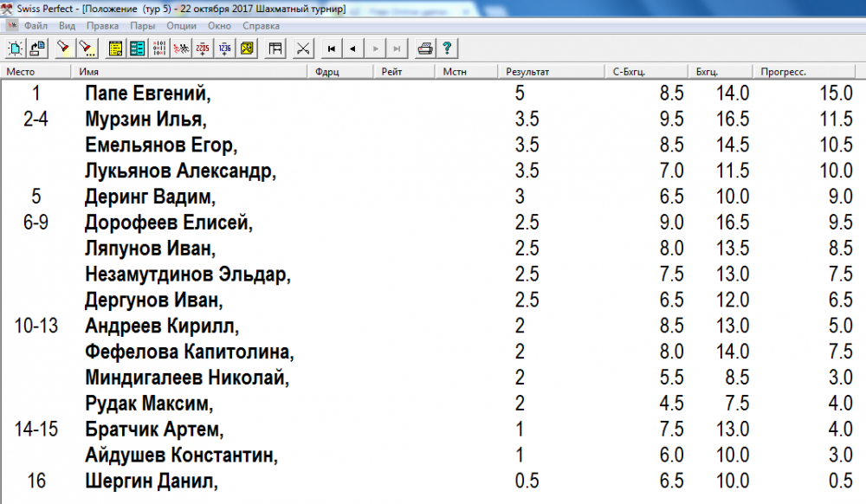The height and width of the screenshot is (504, 866).
Task: Open the Опции menu
Action: [181, 25]
